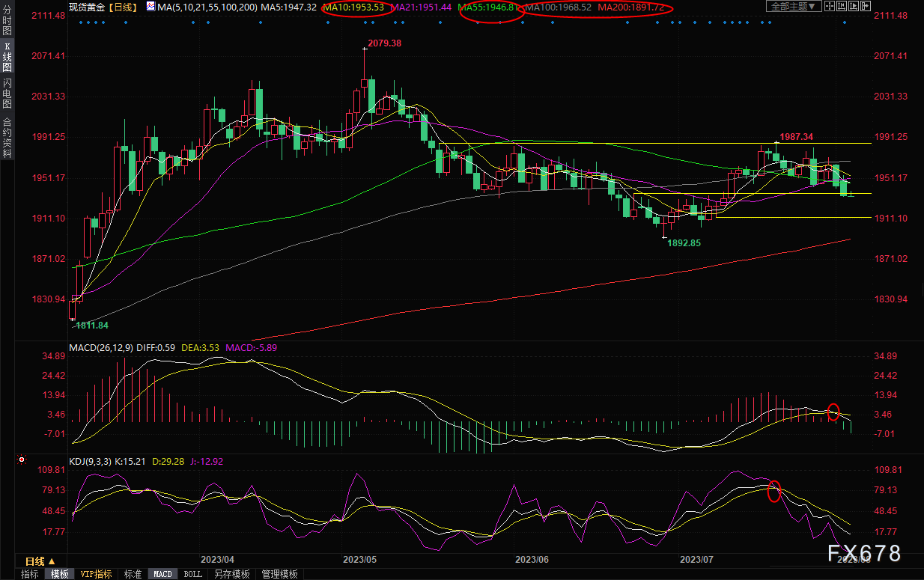Click the 管理模板 button
Screen dimensions: 924x580
click(279, 574)
